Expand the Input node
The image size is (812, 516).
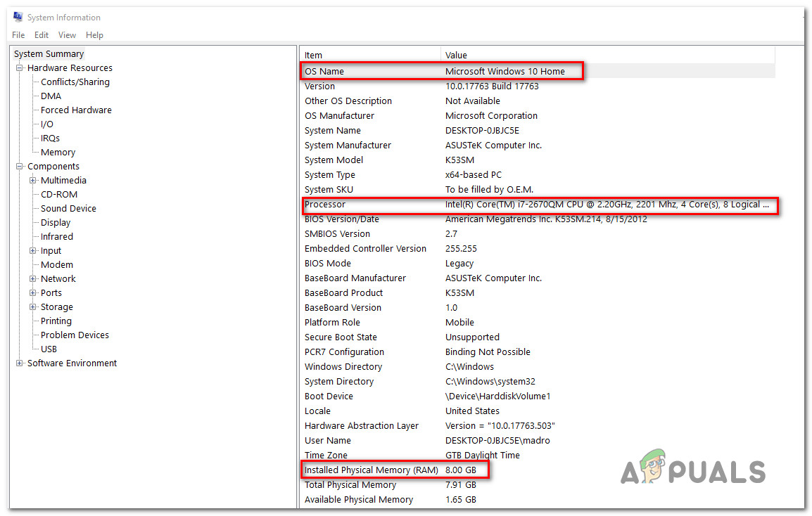33,250
